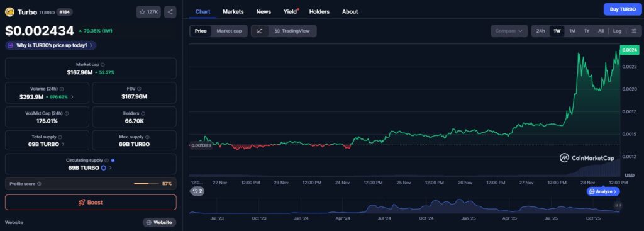The height and width of the screenshot is (231, 644).
Task: Open the News tab
Action: pyautogui.click(x=264, y=11)
